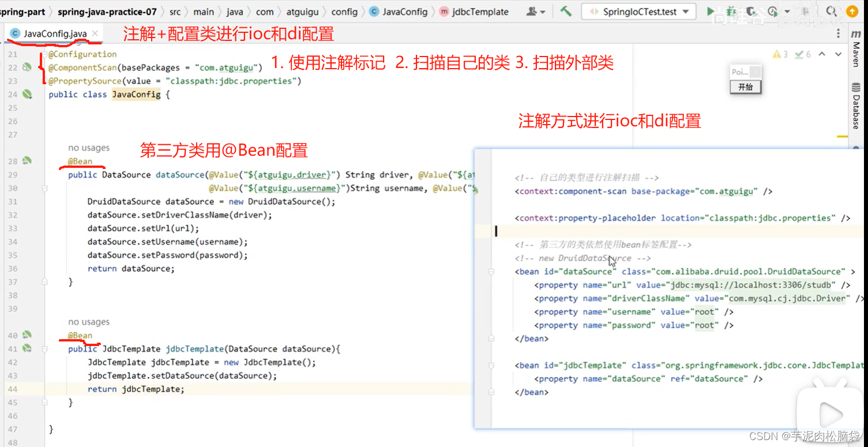Click Spring gutter icon on line 41
The image size is (868, 447).
(x=27, y=348)
